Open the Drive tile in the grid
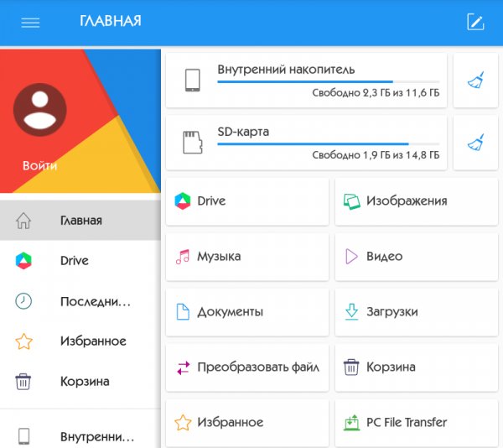 click(x=247, y=201)
